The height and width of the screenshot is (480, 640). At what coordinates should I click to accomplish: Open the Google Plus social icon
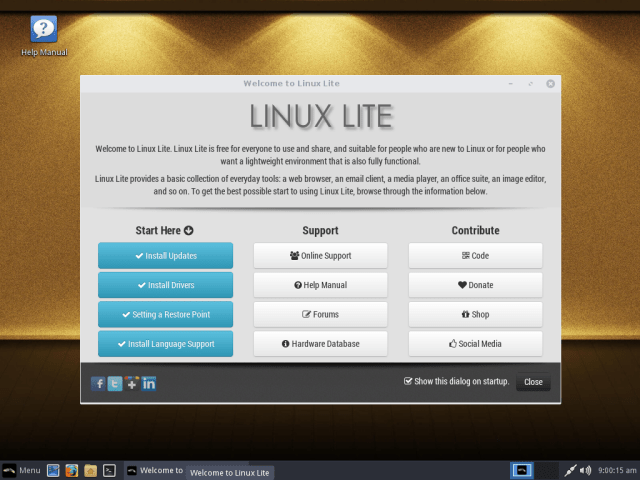pyautogui.click(x=131, y=384)
